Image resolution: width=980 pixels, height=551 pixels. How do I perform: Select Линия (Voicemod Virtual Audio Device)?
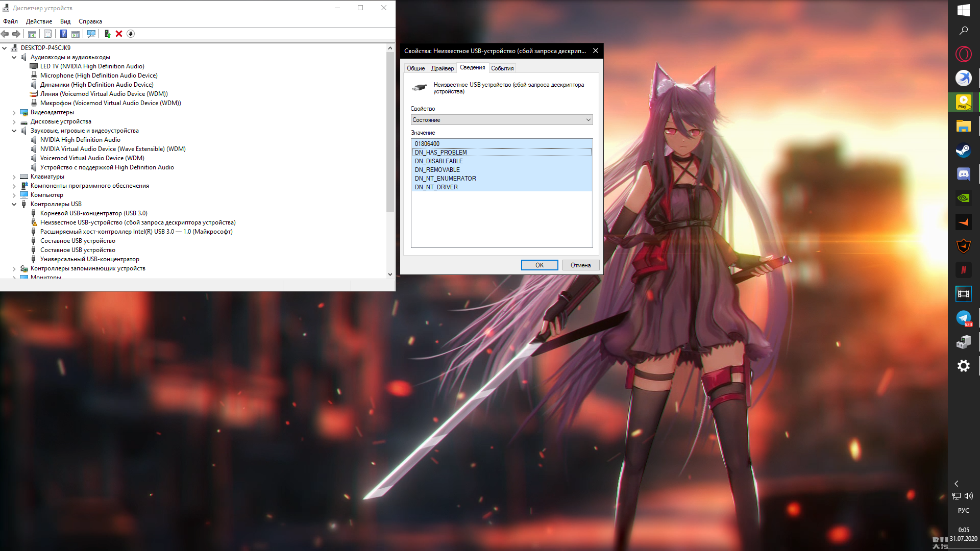coord(104,94)
